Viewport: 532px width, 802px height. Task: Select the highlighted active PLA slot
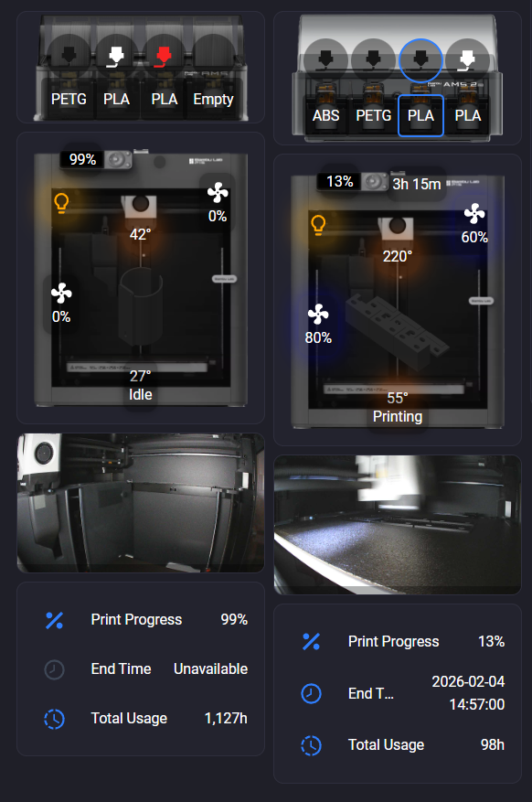[420, 115]
